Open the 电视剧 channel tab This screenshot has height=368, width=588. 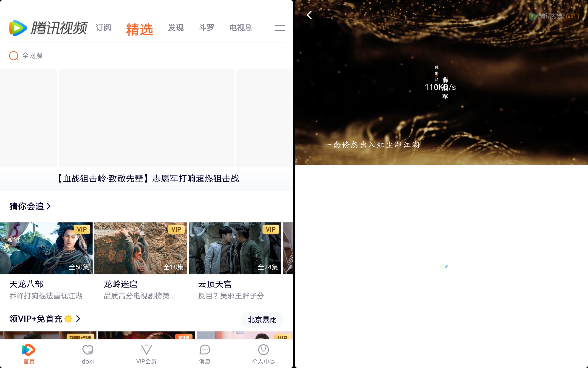click(x=241, y=28)
